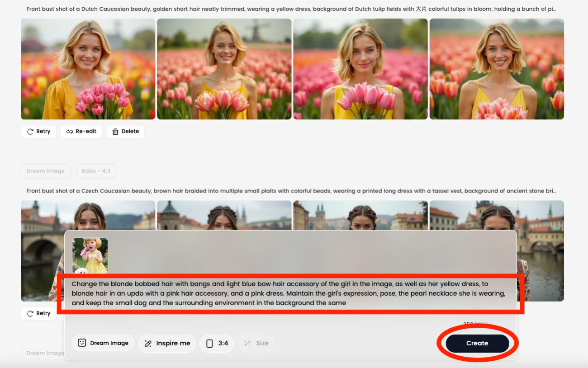
Task: Open the 3:4 aspect ratio selector
Action: (x=217, y=343)
